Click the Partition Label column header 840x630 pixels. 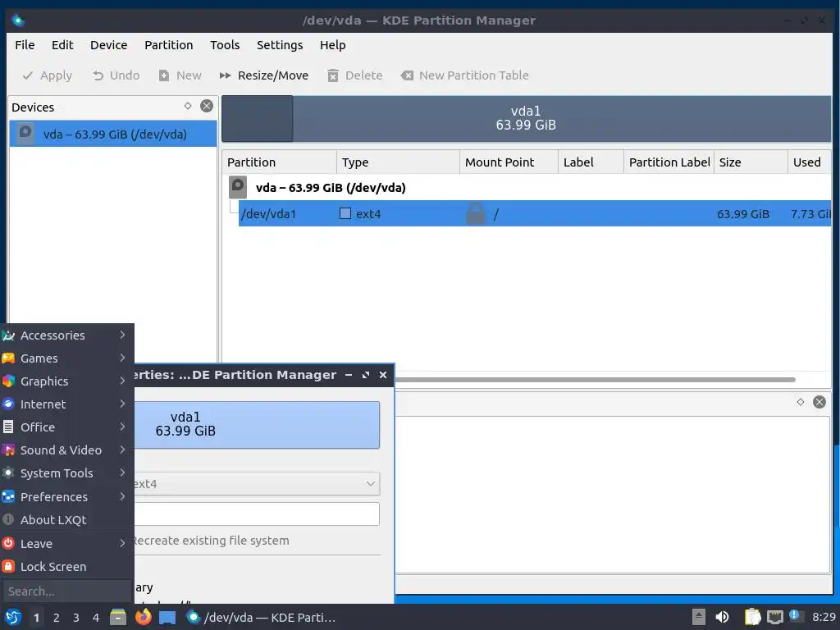[x=669, y=162]
